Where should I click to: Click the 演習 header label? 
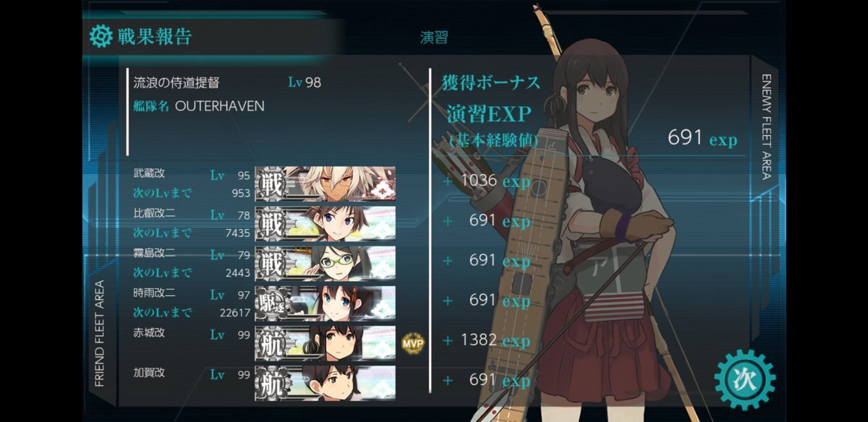click(x=433, y=37)
